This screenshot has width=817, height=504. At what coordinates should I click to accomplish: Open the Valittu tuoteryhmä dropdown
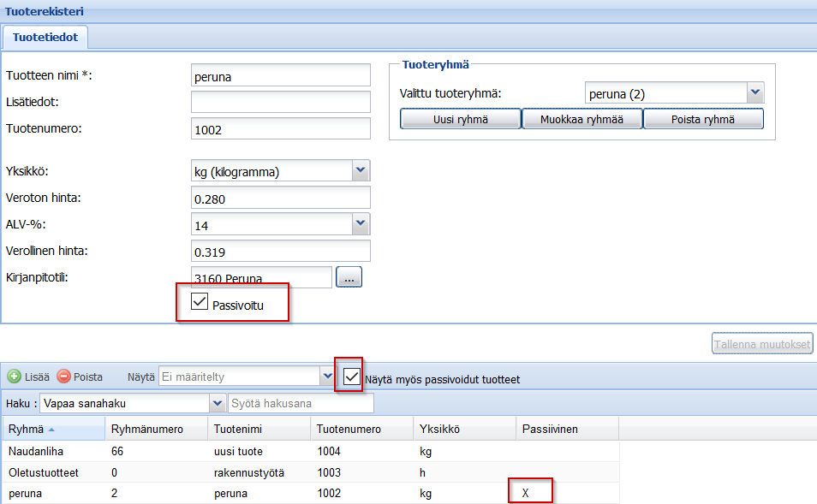754,92
